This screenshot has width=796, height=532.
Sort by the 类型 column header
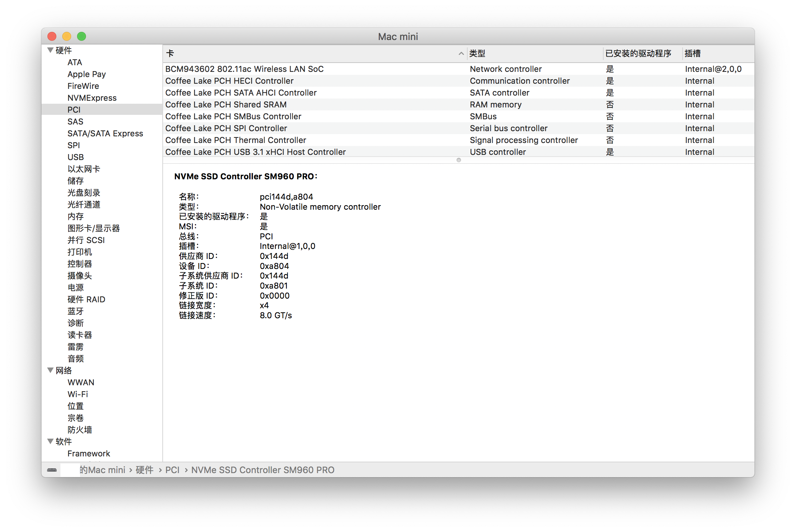click(477, 54)
